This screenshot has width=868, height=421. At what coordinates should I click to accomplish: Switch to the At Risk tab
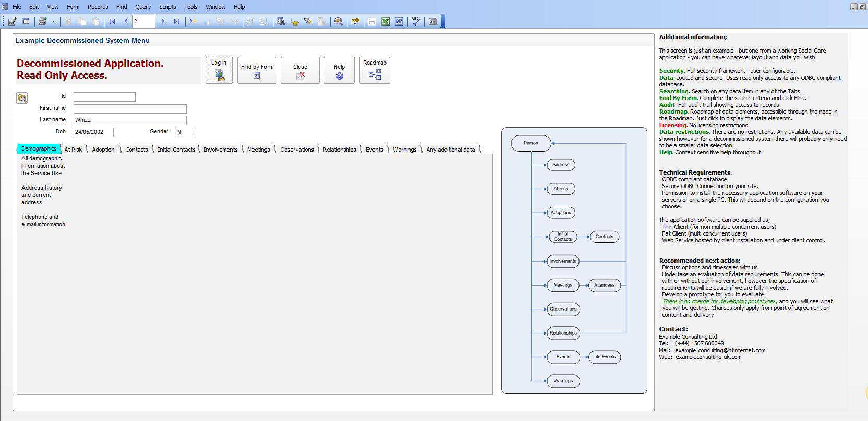coord(73,150)
